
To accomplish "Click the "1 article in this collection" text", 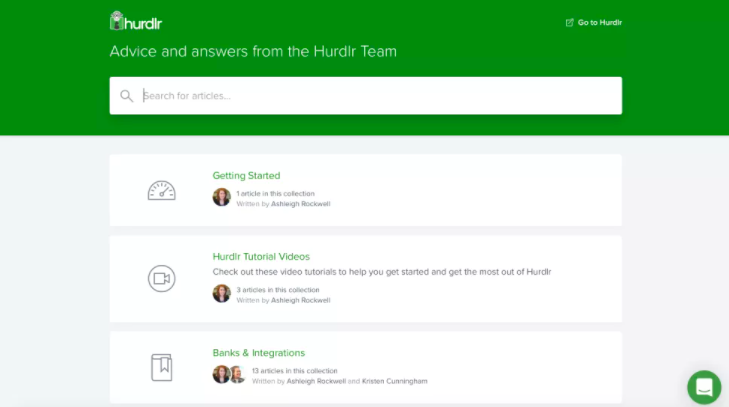I will pyautogui.click(x=275, y=193).
